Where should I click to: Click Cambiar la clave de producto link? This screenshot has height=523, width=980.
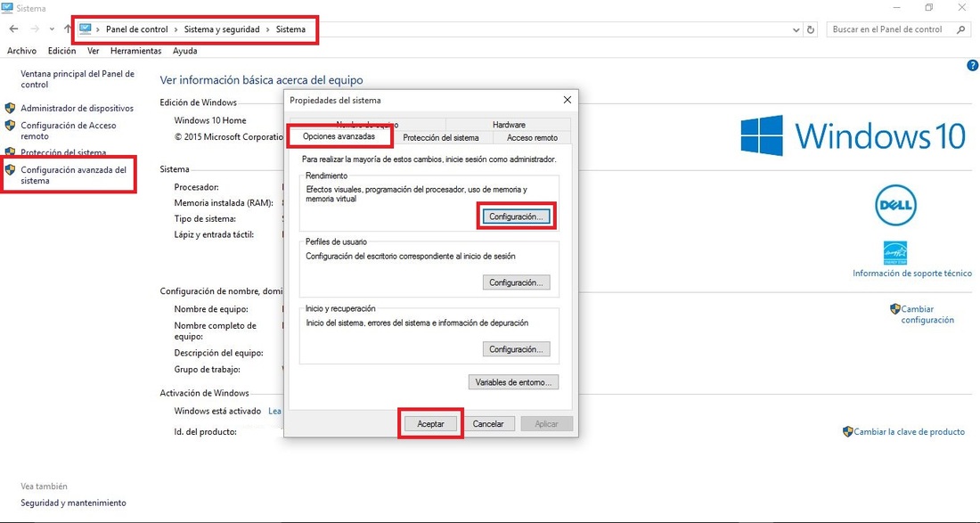pos(909,432)
